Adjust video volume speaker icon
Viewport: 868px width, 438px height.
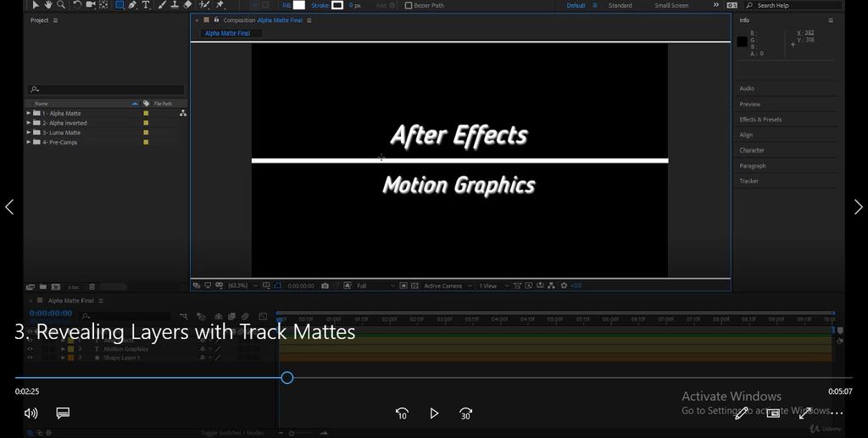click(31, 413)
